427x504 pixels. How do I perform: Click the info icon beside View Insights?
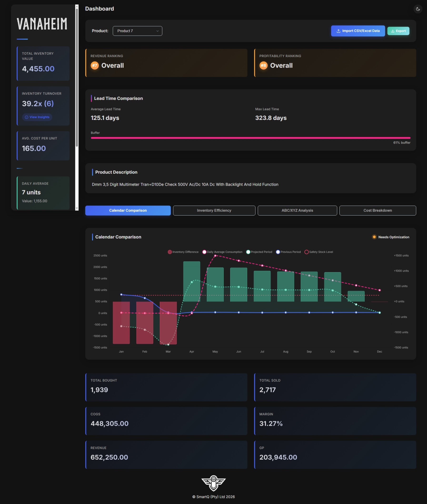pyautogui.click(x=27, y=117)
